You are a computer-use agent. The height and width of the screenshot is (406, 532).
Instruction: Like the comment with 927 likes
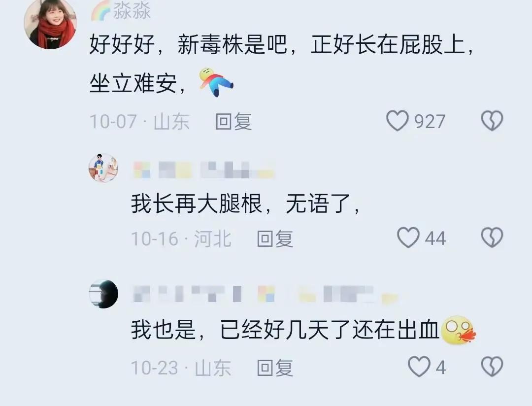(398, 121)
